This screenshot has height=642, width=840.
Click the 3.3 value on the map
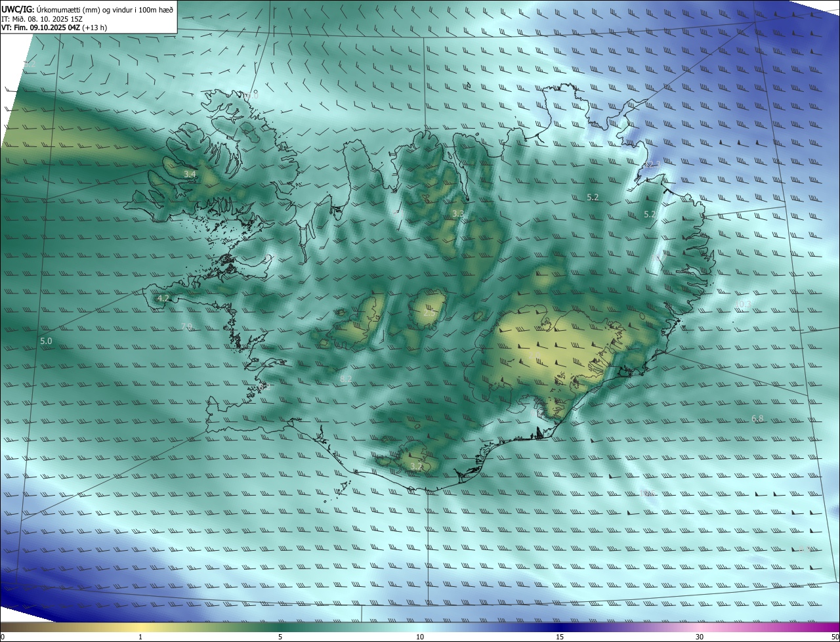458,214
